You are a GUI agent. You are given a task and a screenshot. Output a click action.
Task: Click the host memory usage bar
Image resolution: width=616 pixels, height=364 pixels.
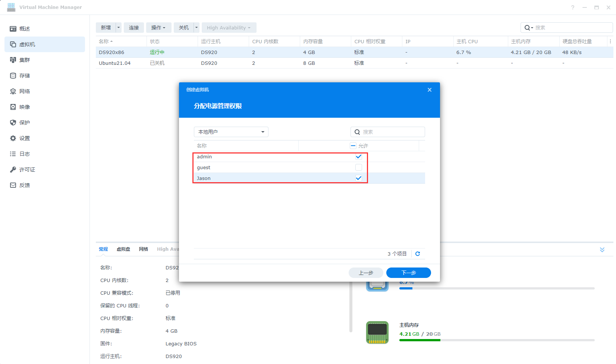(497, 340)
